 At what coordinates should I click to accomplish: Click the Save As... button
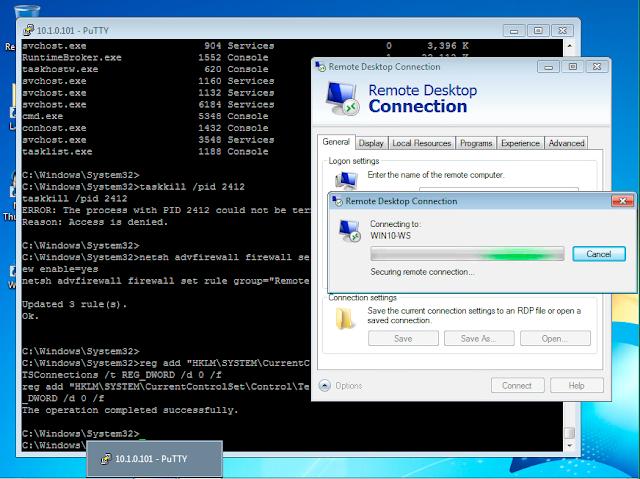pos(479,339)
